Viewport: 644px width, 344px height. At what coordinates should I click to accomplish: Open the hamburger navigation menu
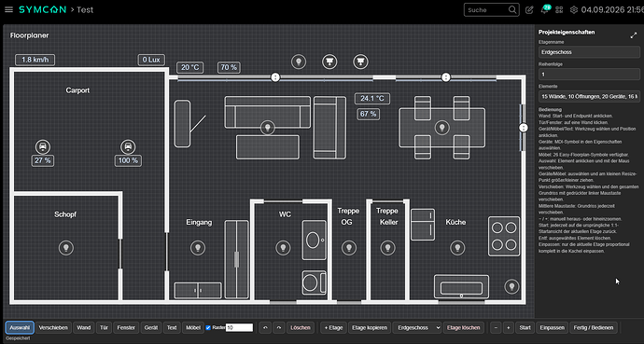point(8,10)
